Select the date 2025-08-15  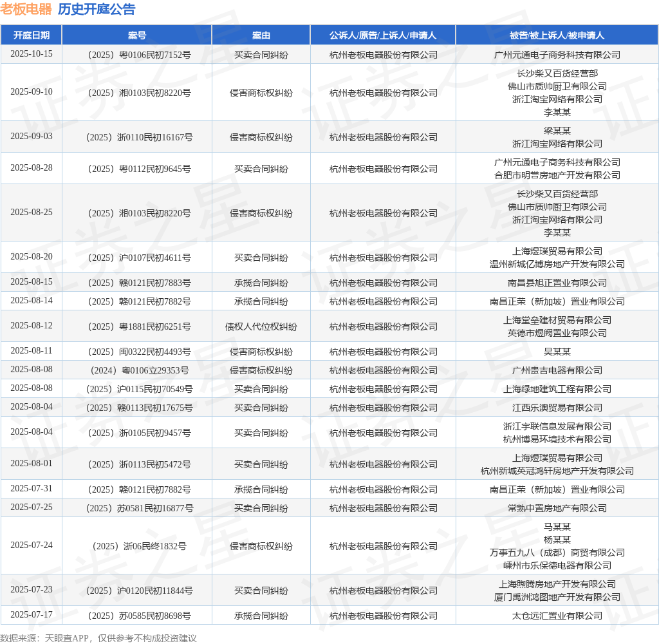tap(32, 282)
